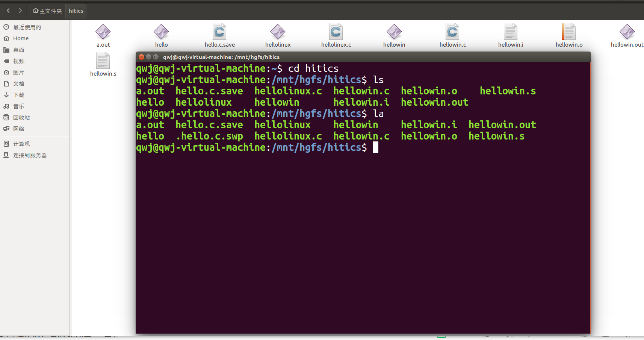The image size is (644, 340).
Task: Open 视频 videos folder in sidebar
Action: coord(35,61)
